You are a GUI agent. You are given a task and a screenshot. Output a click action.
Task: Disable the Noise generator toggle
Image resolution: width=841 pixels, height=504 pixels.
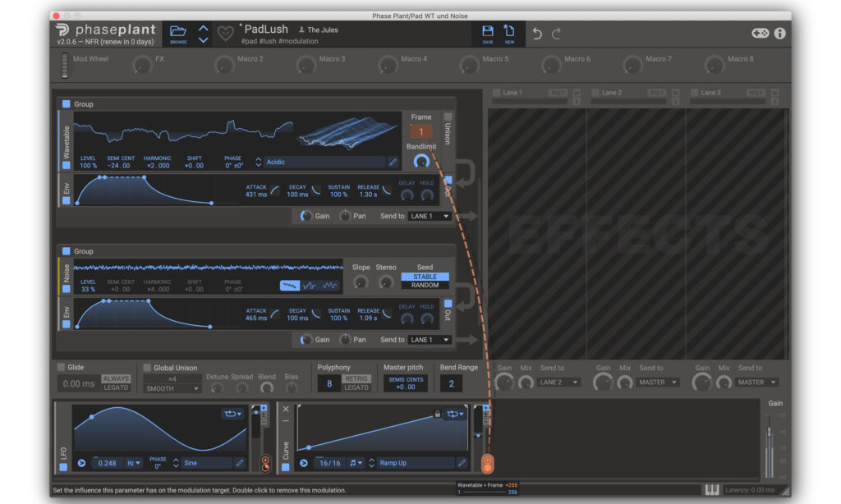click(67, 289)
